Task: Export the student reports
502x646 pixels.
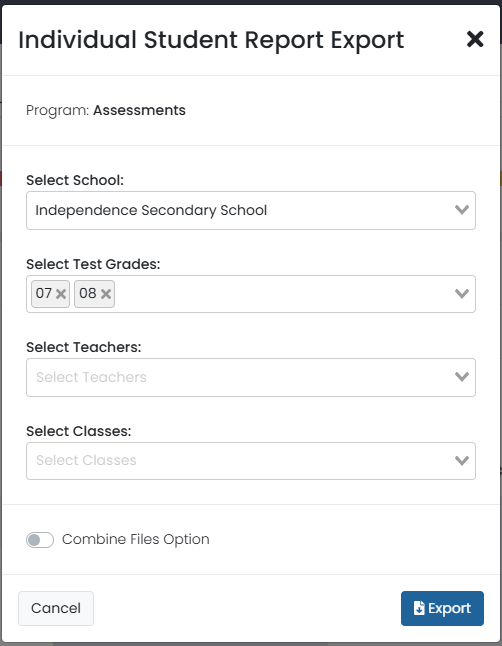Action: point(442,608)
